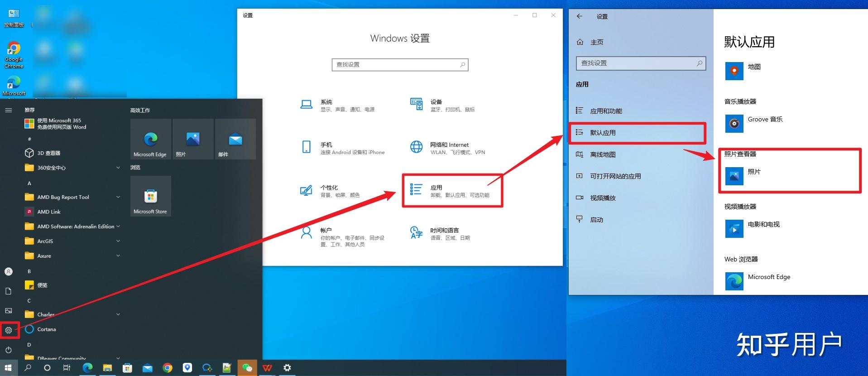Click the 高效工作 tile group title
This screenshot has height=376, width=868.
point(140,110)
